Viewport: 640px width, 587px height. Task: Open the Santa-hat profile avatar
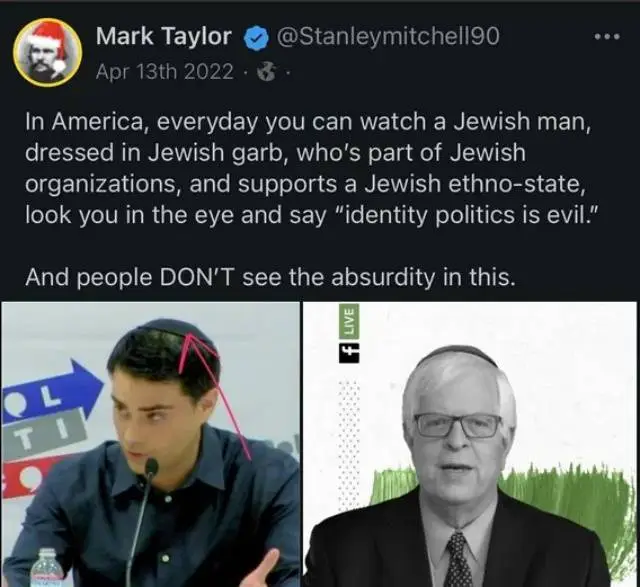[x=48, y=51]
